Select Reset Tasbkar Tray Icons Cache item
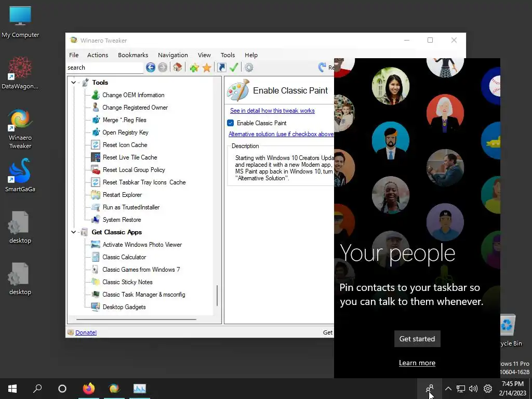This screenshot has height=399, width=532. (144, 182)
